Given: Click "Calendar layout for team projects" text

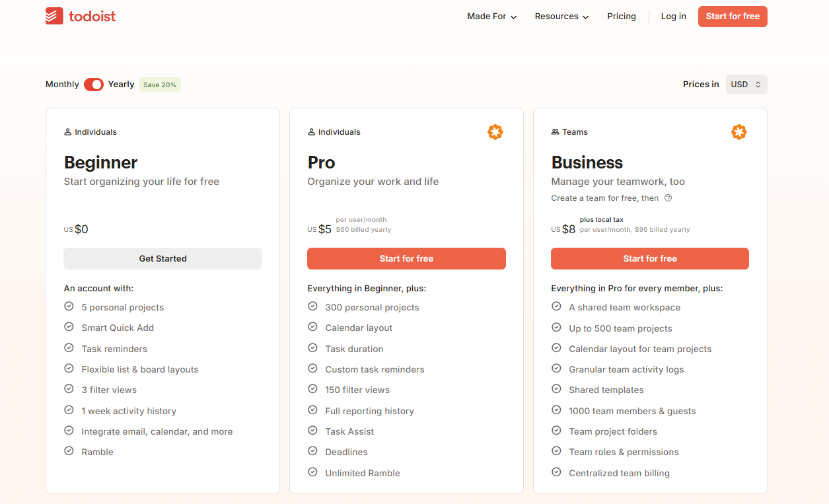Looking at the screenshot, I should click(640, 349).
